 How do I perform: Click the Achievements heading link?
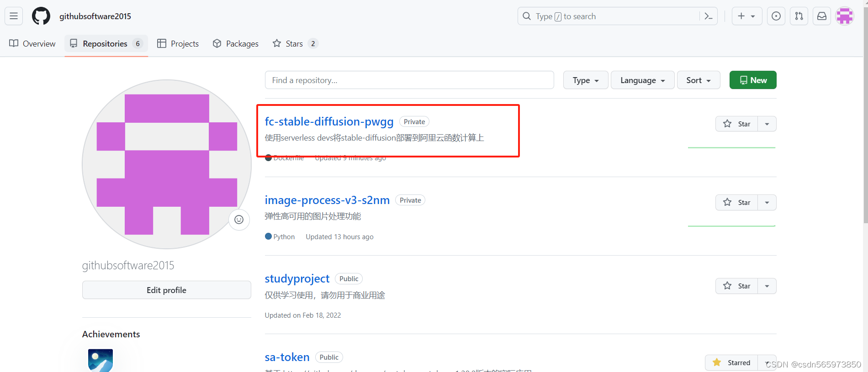tap(111, 334)
